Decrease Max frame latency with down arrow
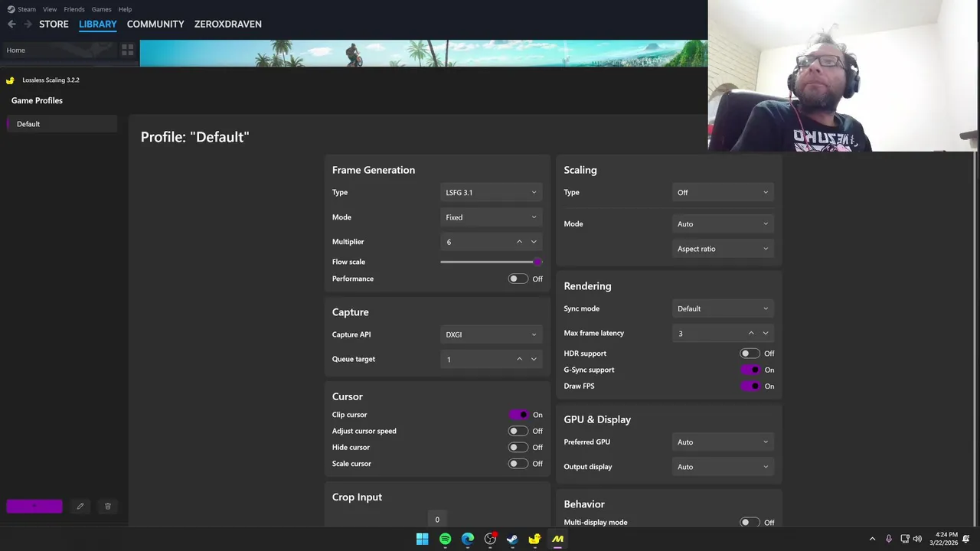 766,333
